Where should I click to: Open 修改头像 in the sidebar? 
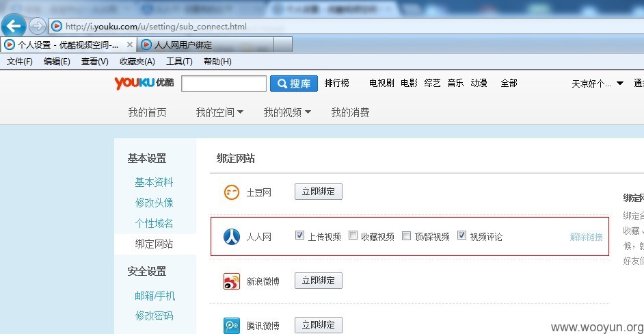point(154,203)
